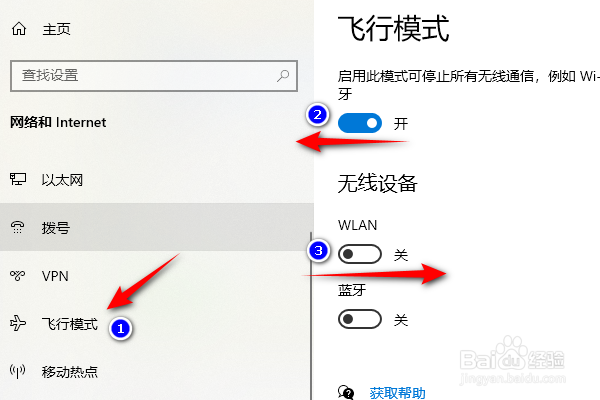Select 拨号 in the sidebar
This screenshot has width=600, height=400.
pyautogui.click(x=155, y=227)
